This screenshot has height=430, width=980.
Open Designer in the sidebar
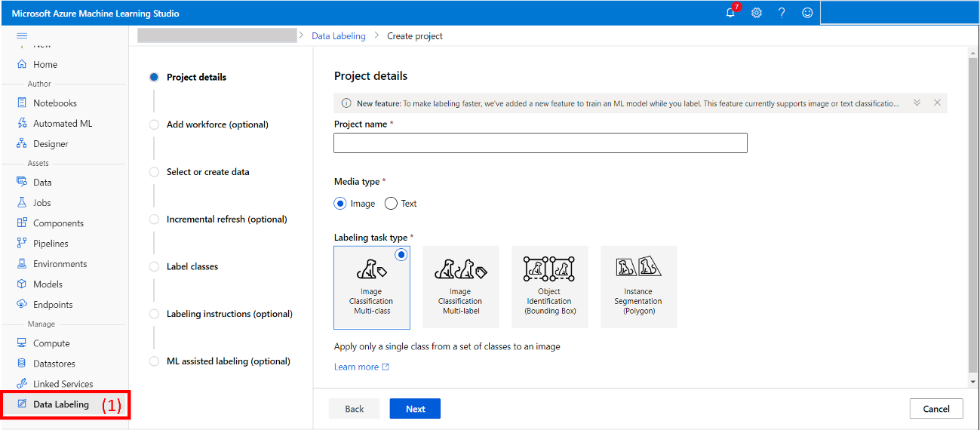click(x=51, y=143)
